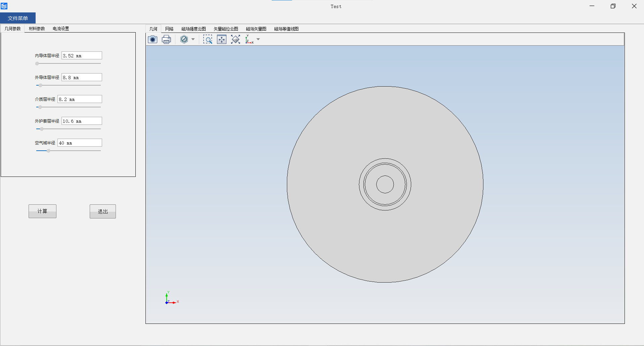
Task: Open the 矢量磁位云图 tab
Action: (226, 29)
